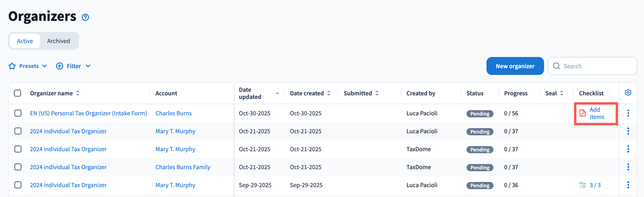Click the New organizer button

[515, 66]
